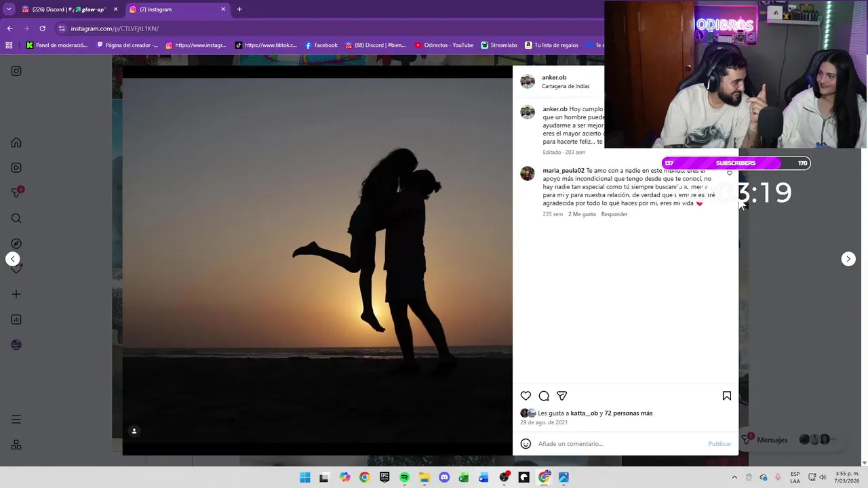Open the direct messages icon with red badge
868x488 pixels.
click(x=17, y=192)
